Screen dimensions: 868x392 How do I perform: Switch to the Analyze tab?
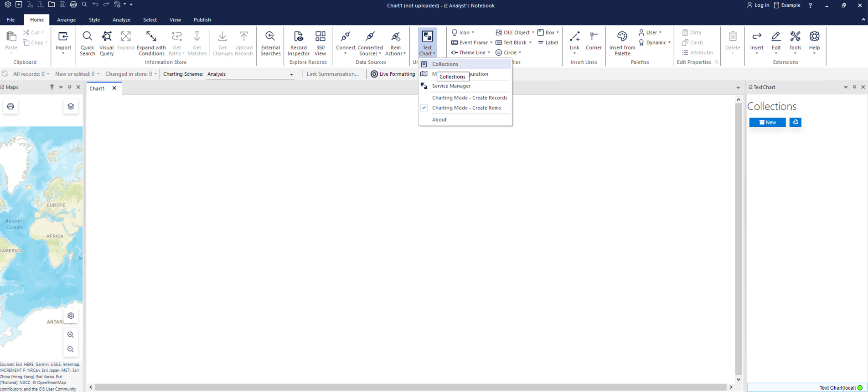121,20
